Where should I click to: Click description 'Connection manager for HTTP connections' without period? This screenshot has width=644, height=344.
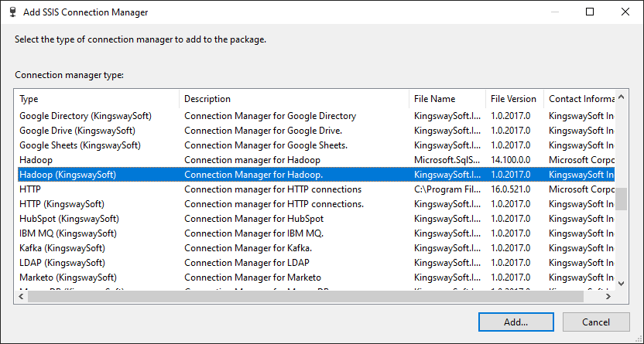pyautogui.click(x=272, y=189)
